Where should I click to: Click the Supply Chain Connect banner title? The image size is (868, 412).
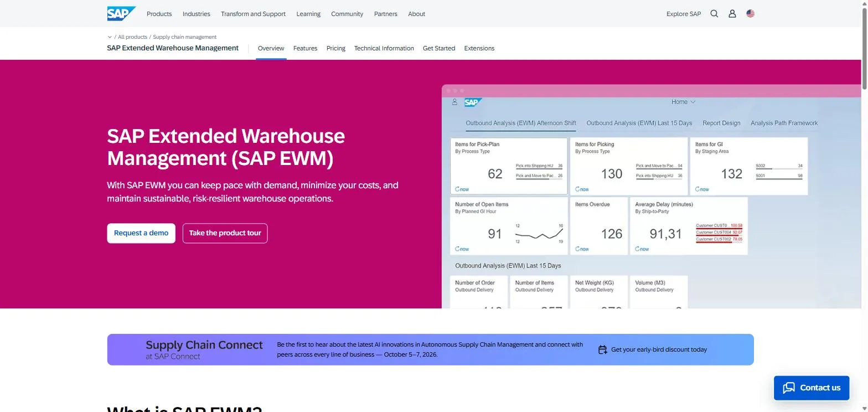tap(204, 345)
